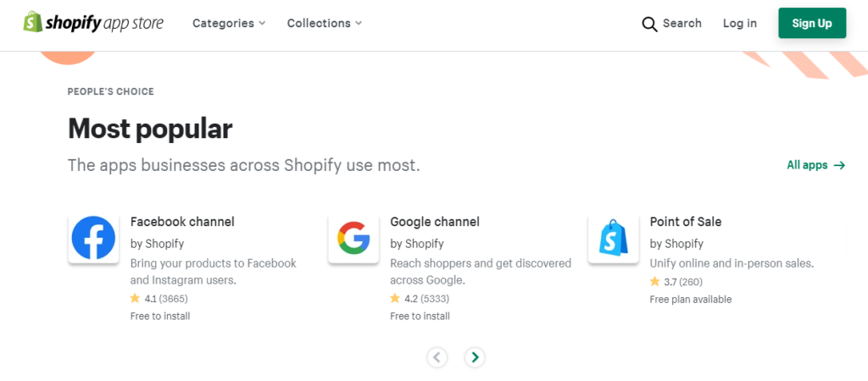Open the Facebook channel title link
Viewport: 868px width, 381px height.
point(182,222)
